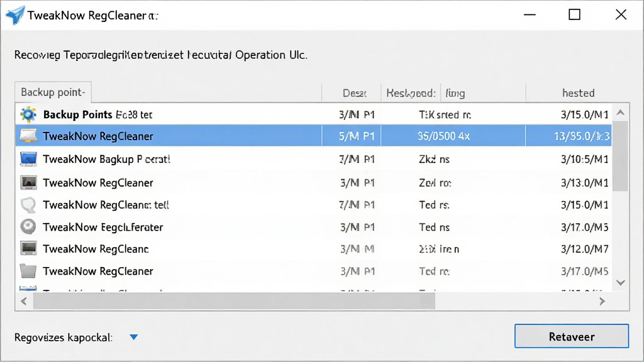Select the TweakNow Eegclıferater row
The image size is (644, 362).
pos(313,227)
